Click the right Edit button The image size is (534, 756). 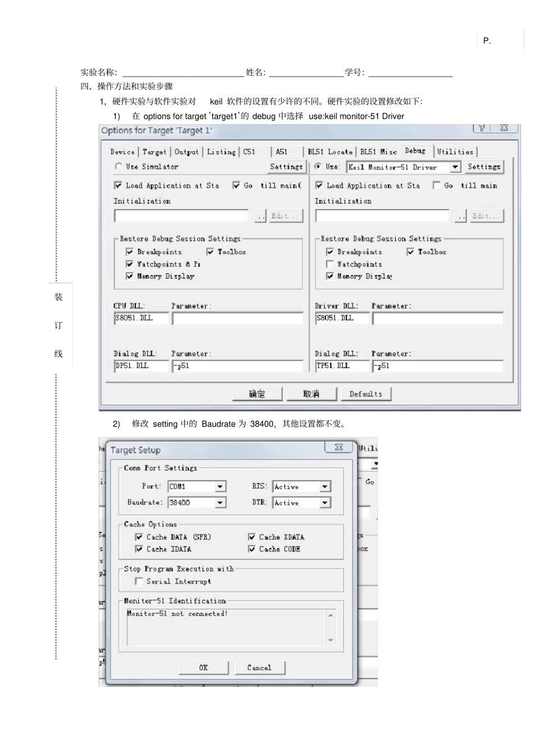pos(487,216)
